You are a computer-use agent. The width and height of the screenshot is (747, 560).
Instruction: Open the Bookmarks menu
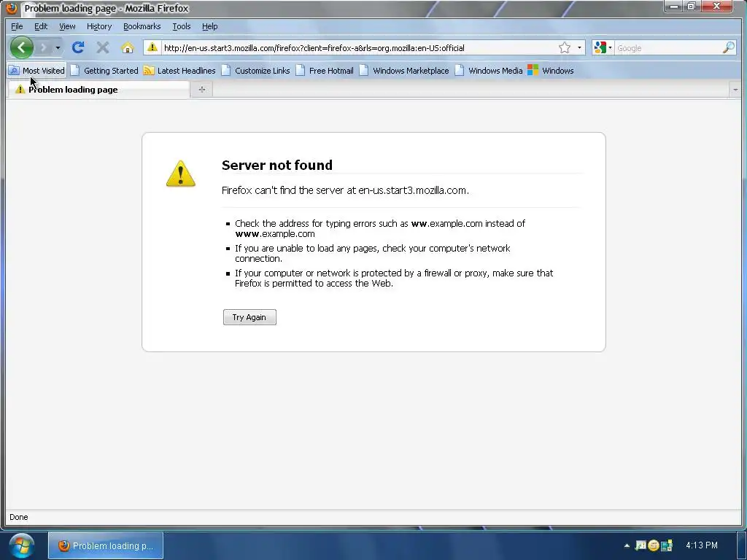click(142, 26)
